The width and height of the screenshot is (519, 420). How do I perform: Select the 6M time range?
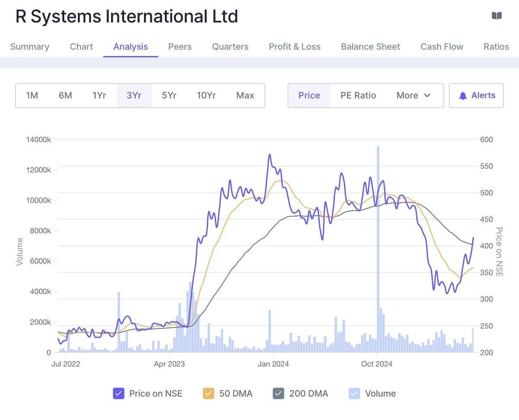tap(65, 95)
